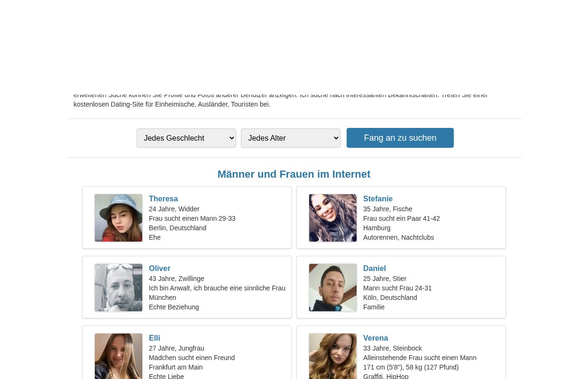Click Oliver's black-and-white profile photo
The image size is (588, 379).
(119, 288)
